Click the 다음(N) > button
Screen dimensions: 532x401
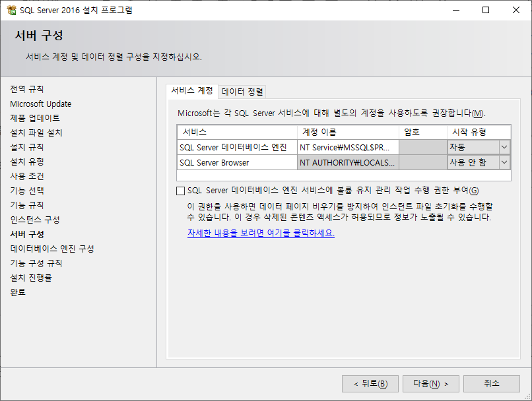click(430, 384)
